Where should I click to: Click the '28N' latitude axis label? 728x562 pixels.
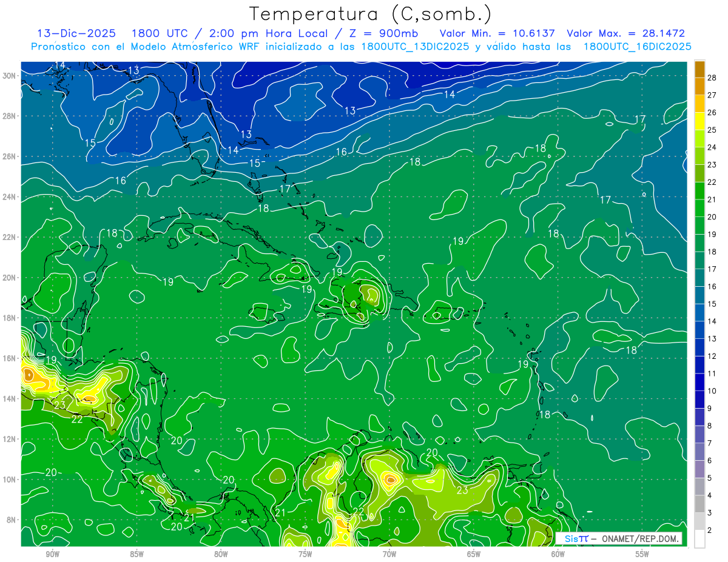10,116
